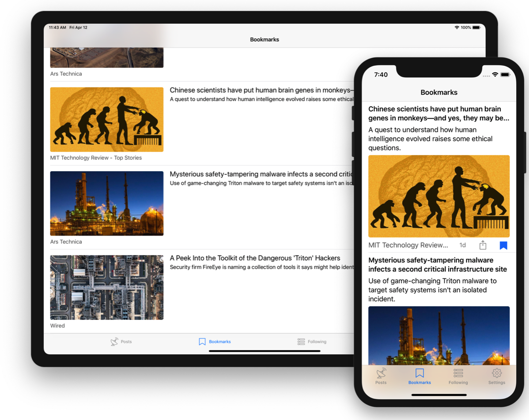Open 'Mysterious safety-tampering malware' headline on iPhone

438,265
